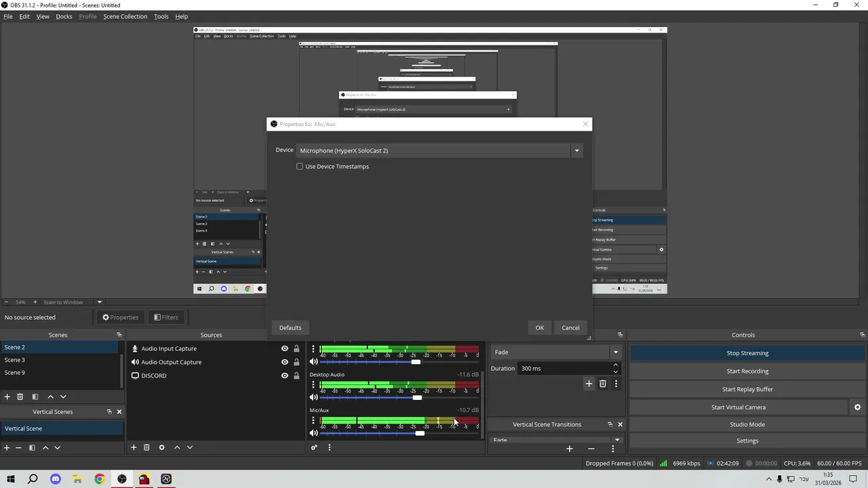Click Stop Streaming button
Screen dimensions: 868x488
click(x=747, y=353)
